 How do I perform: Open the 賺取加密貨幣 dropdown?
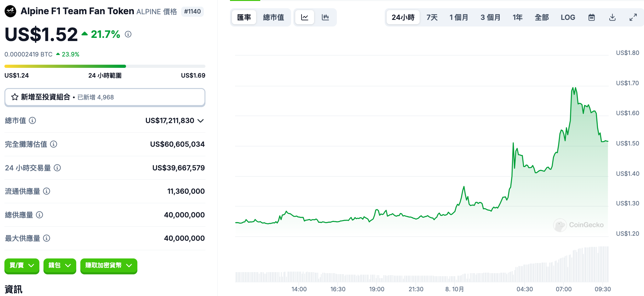(x=108, y=265)
